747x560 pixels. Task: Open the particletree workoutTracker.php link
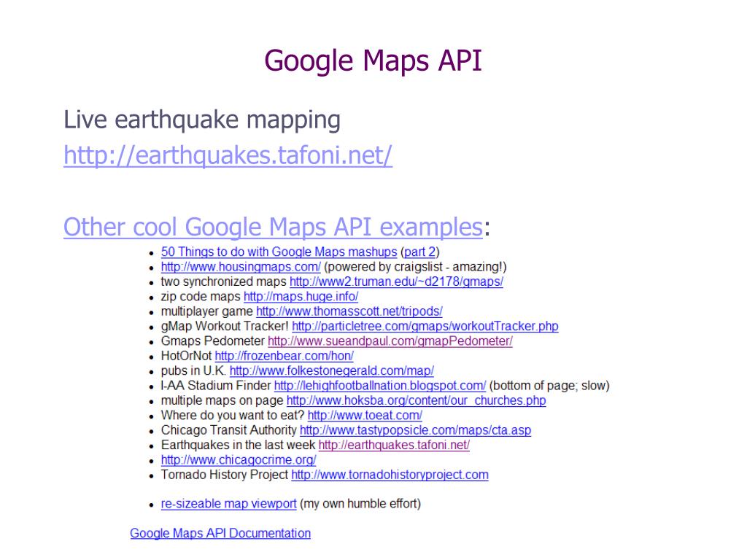(425, 326)
